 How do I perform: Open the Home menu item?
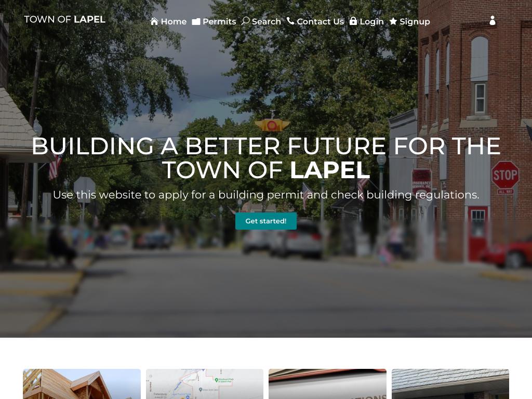168,21
